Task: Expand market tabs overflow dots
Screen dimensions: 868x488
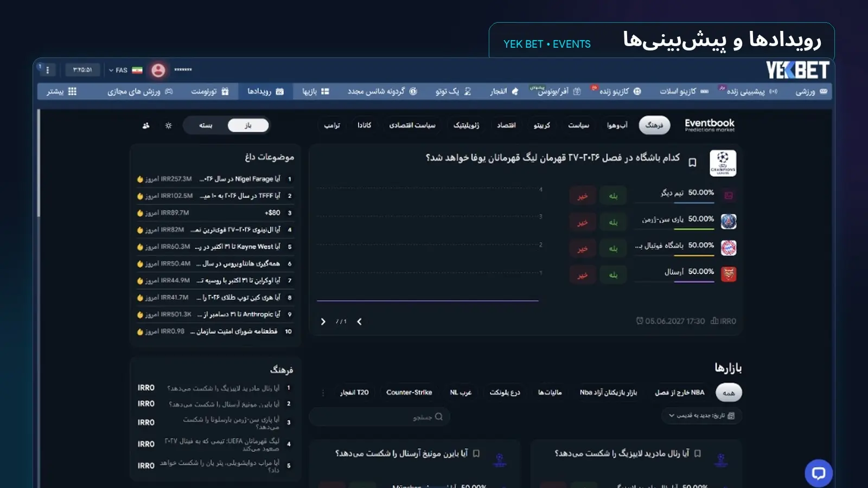Action: click(x=323, y=393)
